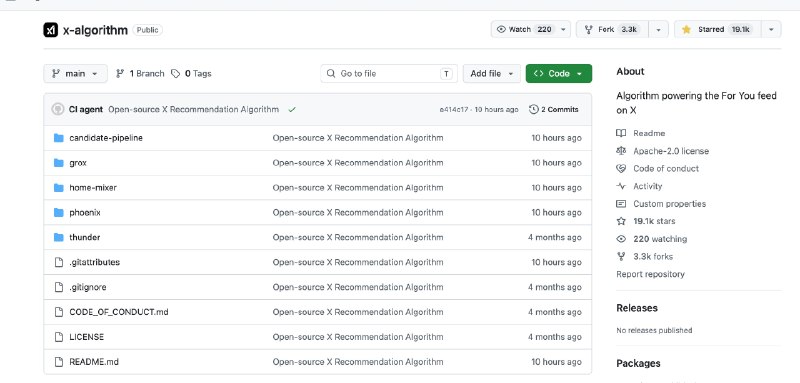Open the phoenix folder name link
The height and width of the screenshot is (383, 800).
(x=85, y=213)
